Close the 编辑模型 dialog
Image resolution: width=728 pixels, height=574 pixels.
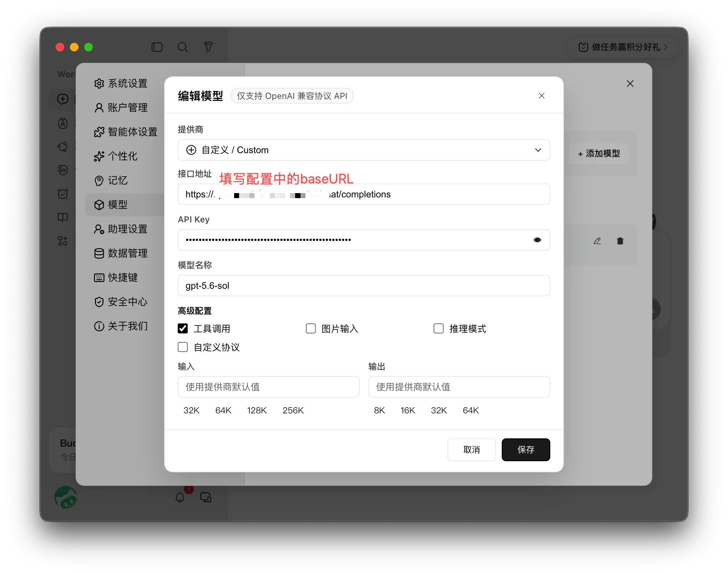tap(542, 96)
